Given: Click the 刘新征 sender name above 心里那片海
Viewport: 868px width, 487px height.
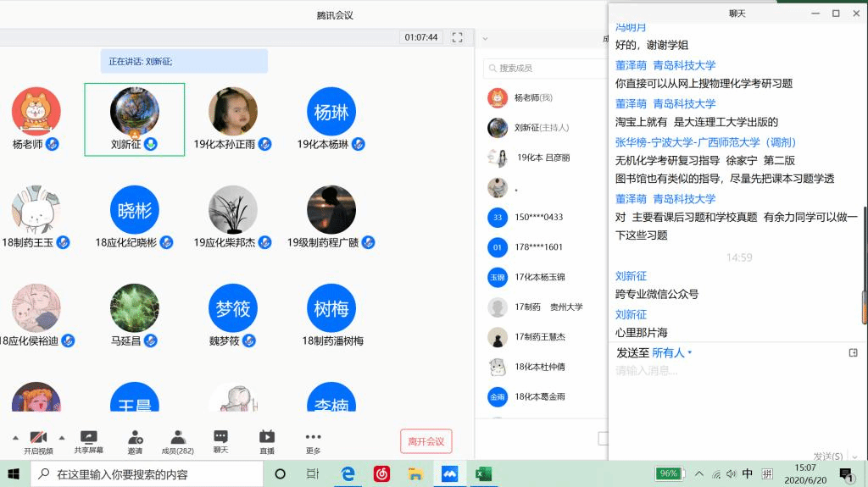Looking at the screenshot, I should pyautogui.click(x=631, y=314).
